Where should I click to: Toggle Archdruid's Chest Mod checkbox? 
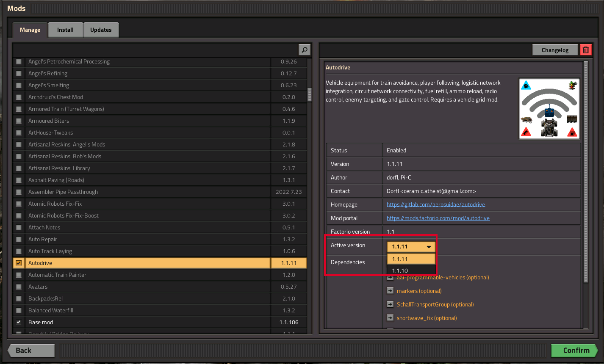(19, 97)
